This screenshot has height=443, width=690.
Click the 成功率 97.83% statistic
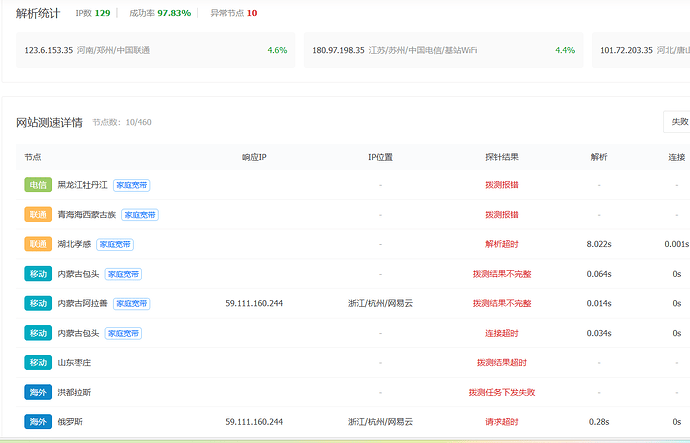tap(160, 13)
